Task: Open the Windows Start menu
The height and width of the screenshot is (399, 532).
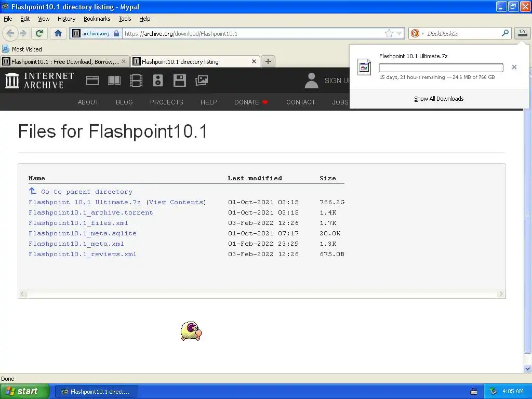Action: [x=24, y=391]
